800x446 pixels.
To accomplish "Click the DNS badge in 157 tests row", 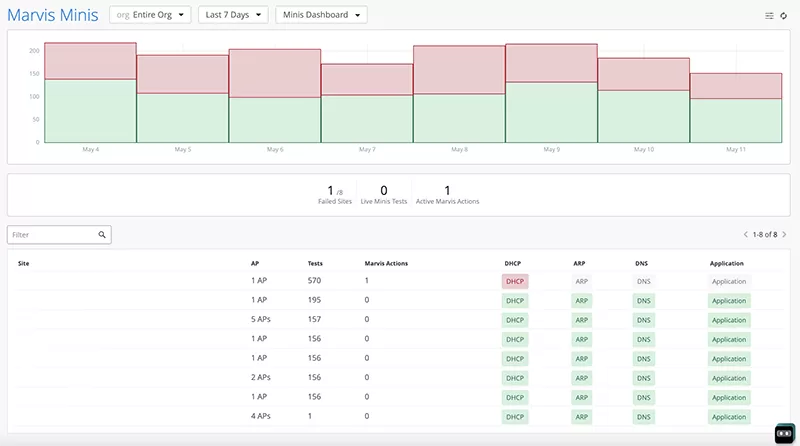I will point(644,320).
